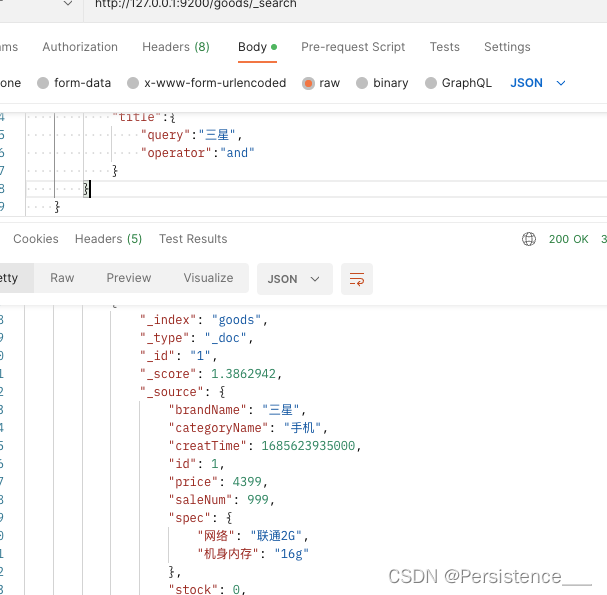Open the Authorization tab
The height and width of the screenshot is (595, 607).
[x=80, y=47]
